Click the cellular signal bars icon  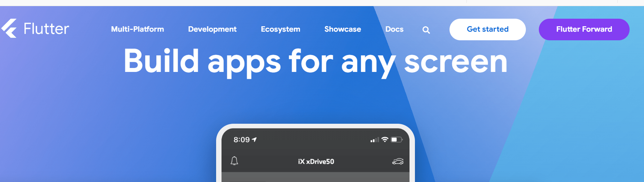tap(375, 140)
